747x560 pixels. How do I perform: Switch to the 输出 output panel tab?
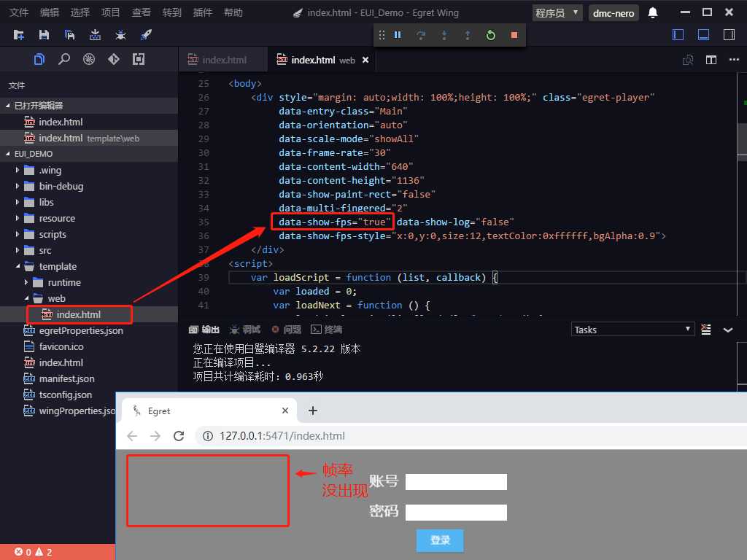pyautogui.click(x=204, y=330)
